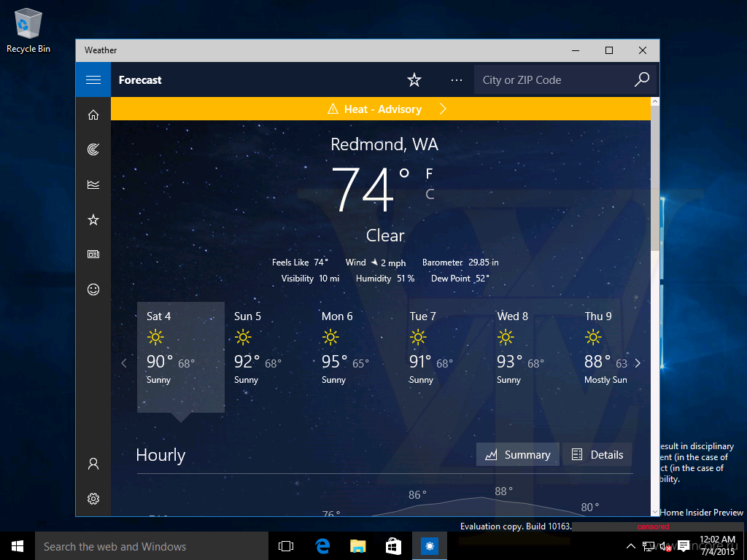Select the Wed 8 forecast day
Screen dimensions: 747x560
point(531,357)
